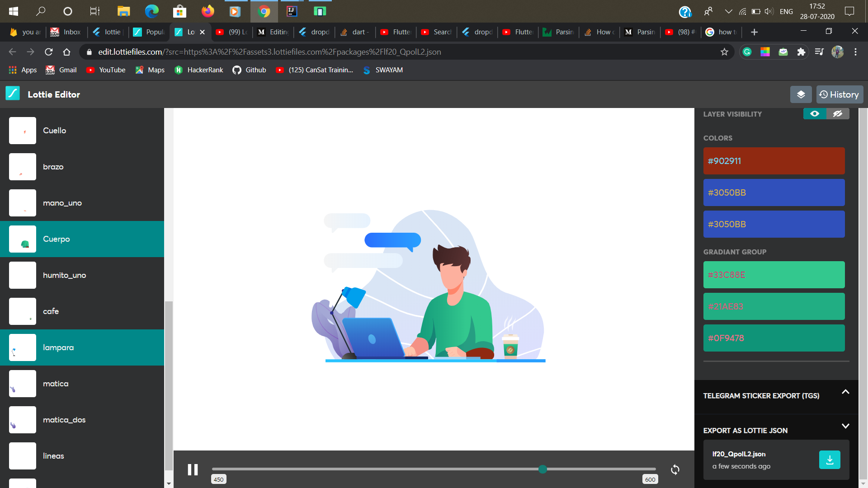Click the Cuerpo layer thumbnail

click(x=22, y=239)
